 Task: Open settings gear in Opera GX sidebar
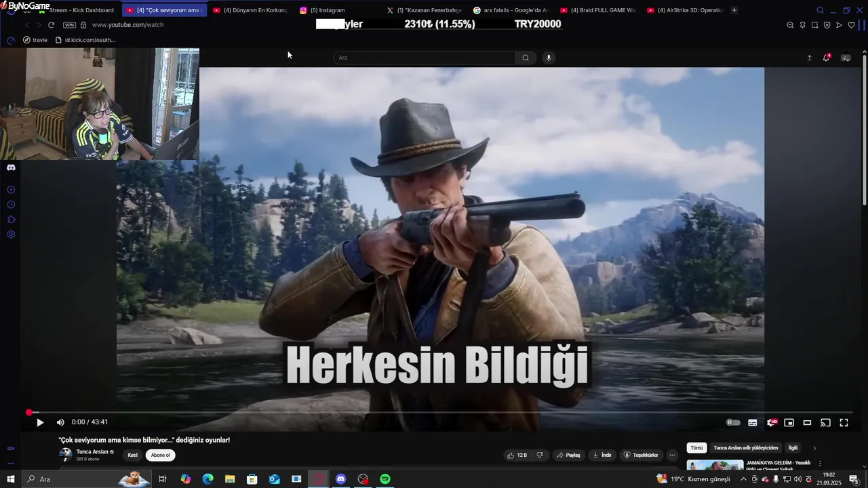(x=11, y=235)
